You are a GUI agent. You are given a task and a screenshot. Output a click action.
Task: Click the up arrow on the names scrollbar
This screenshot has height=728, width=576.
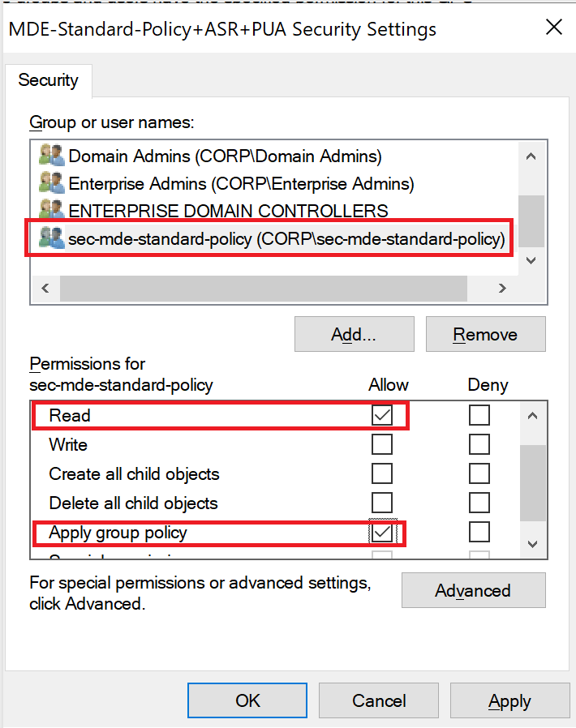point(531,156)
